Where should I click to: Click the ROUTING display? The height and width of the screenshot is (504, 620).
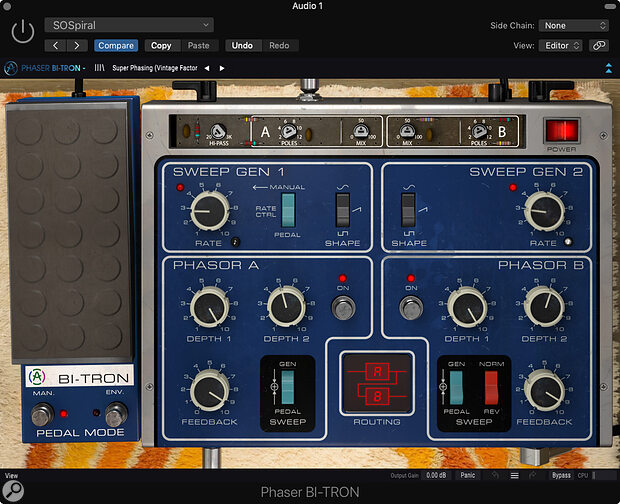(377, 383)
